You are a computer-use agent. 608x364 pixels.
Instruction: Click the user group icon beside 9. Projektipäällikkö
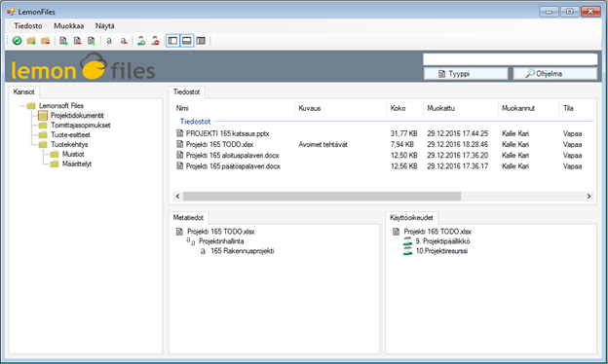point(407,241)
